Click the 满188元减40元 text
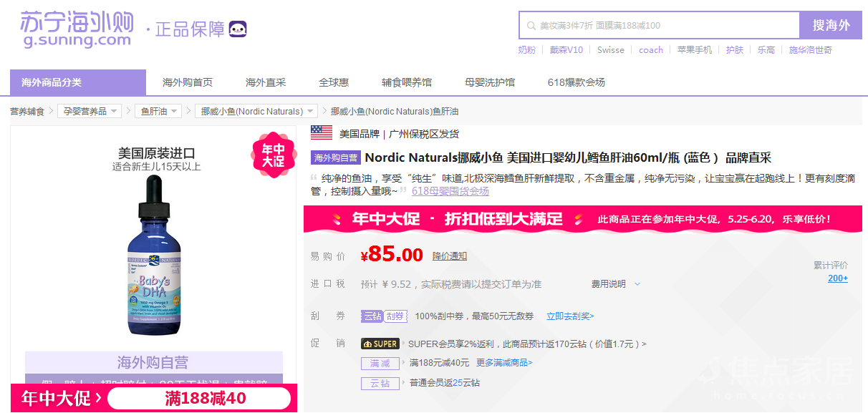Screen dimensions: 868x413 tap(439, 364)
